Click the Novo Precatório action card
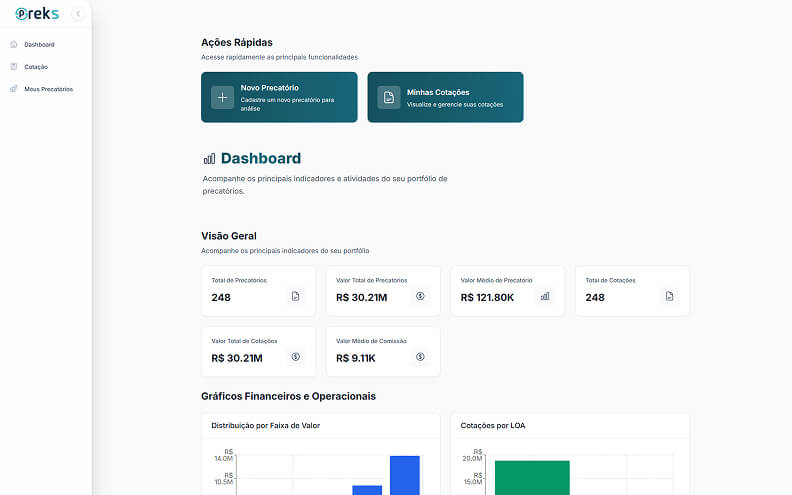Viewport: 792px width, 495px height. click(x=279, y=97)
